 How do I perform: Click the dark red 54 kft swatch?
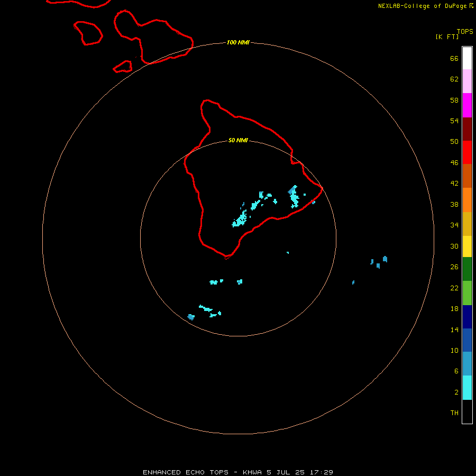467,129
